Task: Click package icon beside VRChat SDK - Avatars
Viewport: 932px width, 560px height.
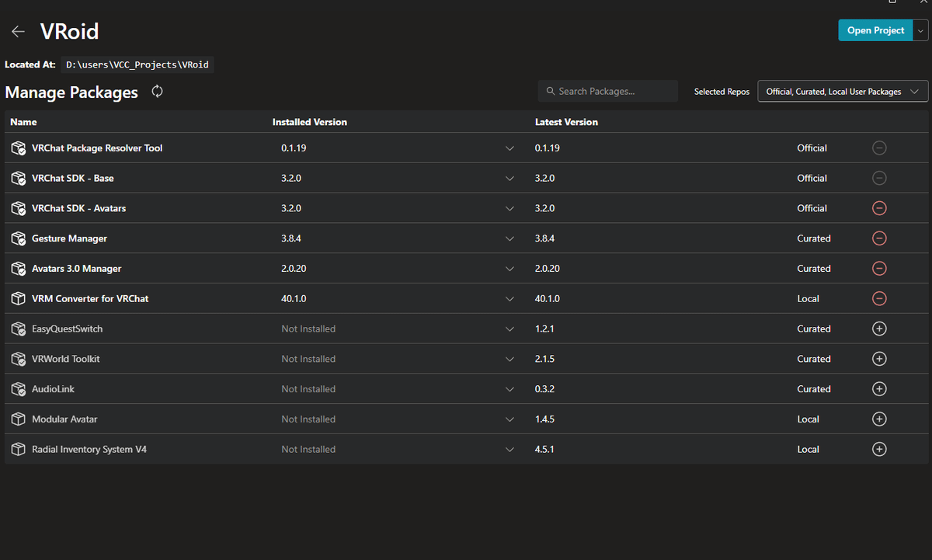Action: [x=19, y=208]
